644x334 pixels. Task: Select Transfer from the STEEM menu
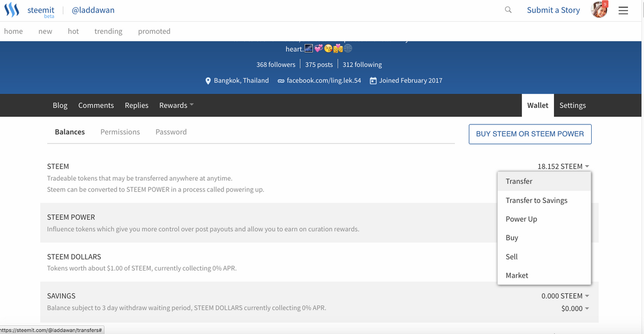(x=544, y=181)
